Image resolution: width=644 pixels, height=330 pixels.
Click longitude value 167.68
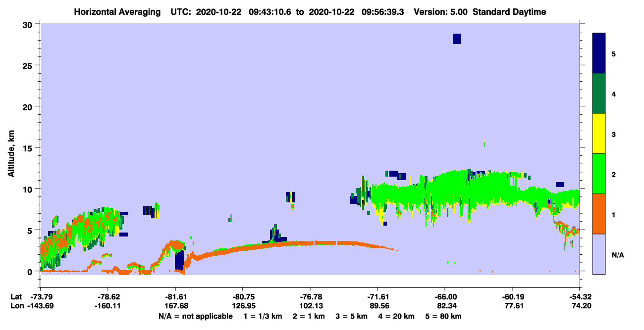[x=175, y=306]
